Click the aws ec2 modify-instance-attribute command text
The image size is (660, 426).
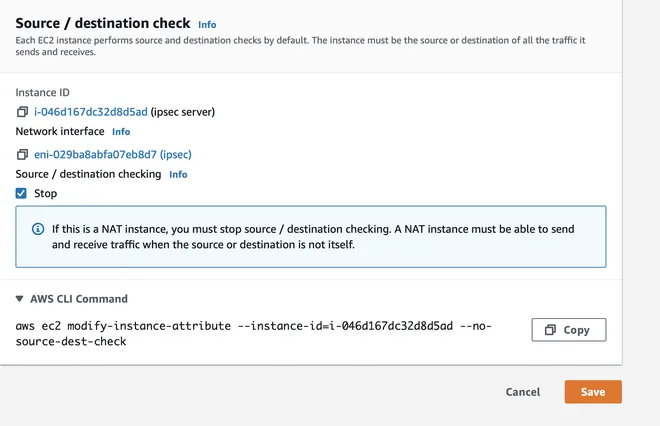pyautogui.click(x=253, y=333)
